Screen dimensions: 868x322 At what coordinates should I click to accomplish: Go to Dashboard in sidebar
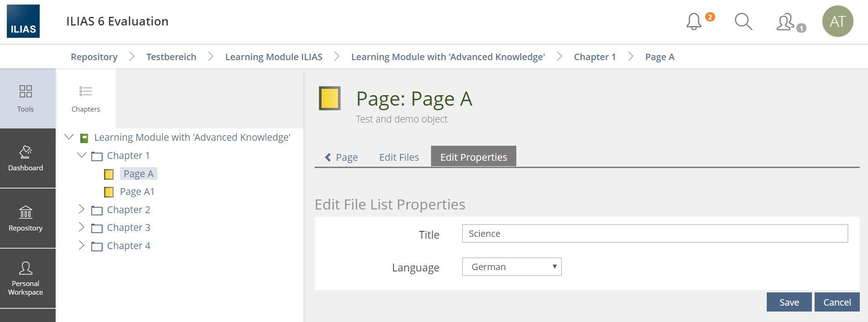26,158
